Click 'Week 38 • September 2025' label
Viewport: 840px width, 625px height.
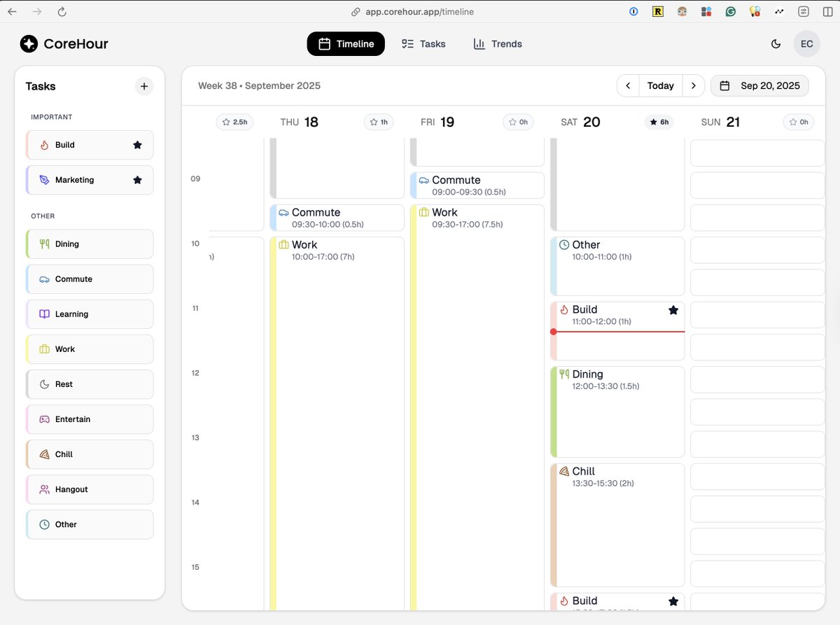259,85
